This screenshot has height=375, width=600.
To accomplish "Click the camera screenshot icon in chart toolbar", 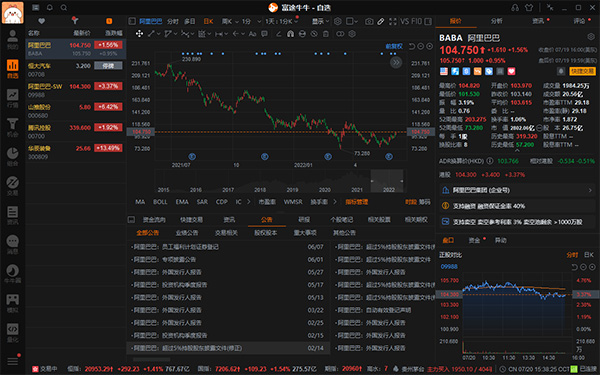I will click(369, 21).
